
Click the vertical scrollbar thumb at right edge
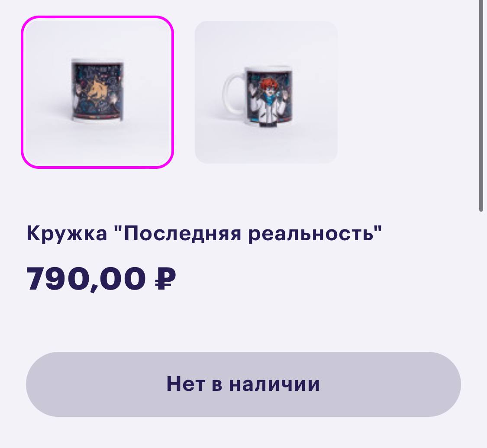click(x=481, y=106)
